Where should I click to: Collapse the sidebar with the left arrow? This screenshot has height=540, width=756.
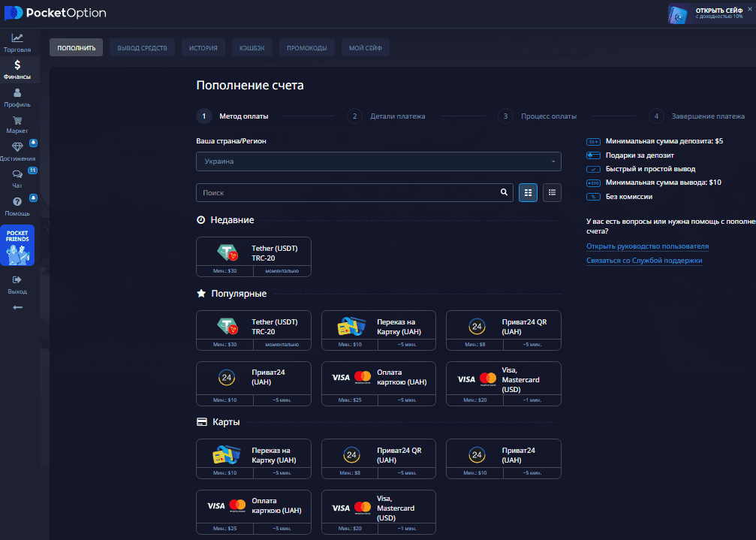pos(17,308)
